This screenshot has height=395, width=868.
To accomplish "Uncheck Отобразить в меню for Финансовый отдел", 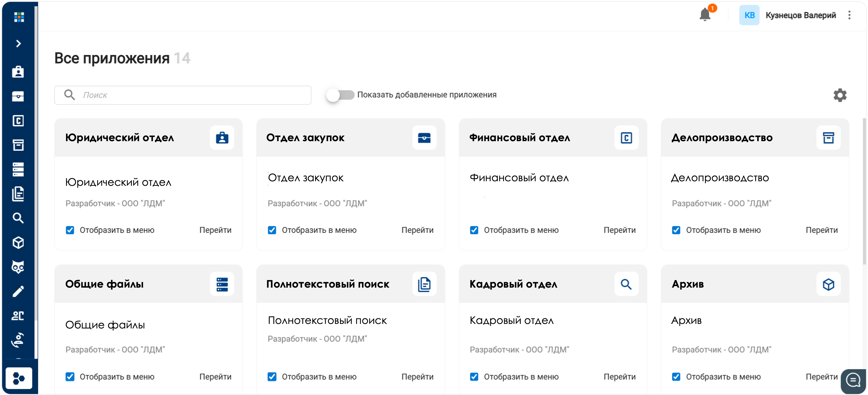I will [474, 230].
